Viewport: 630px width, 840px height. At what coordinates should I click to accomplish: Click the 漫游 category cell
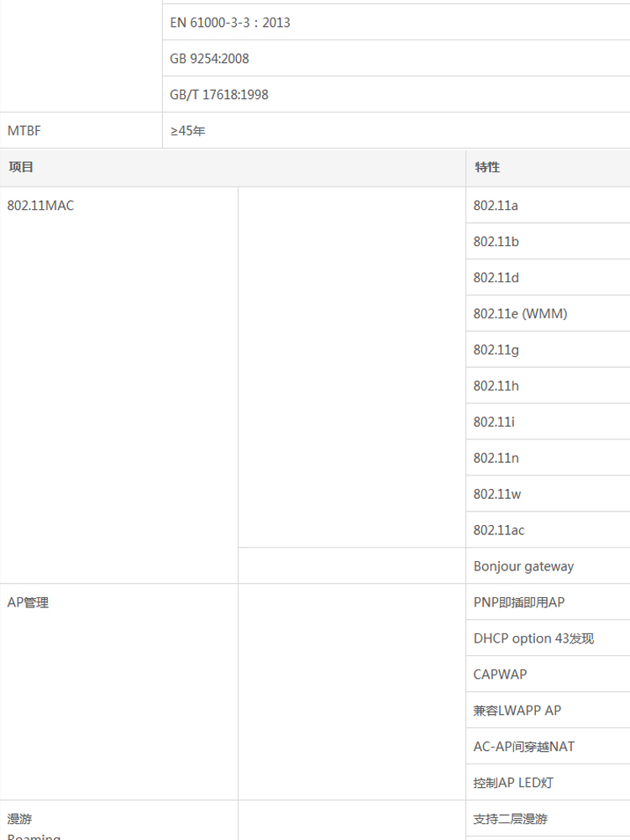pos(119,821)
